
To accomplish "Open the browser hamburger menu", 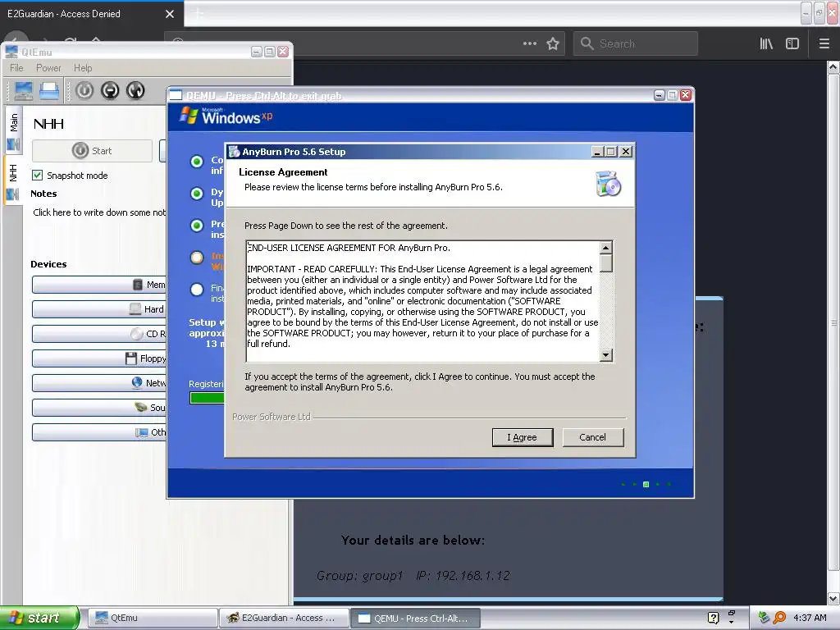I will point(824,43).
